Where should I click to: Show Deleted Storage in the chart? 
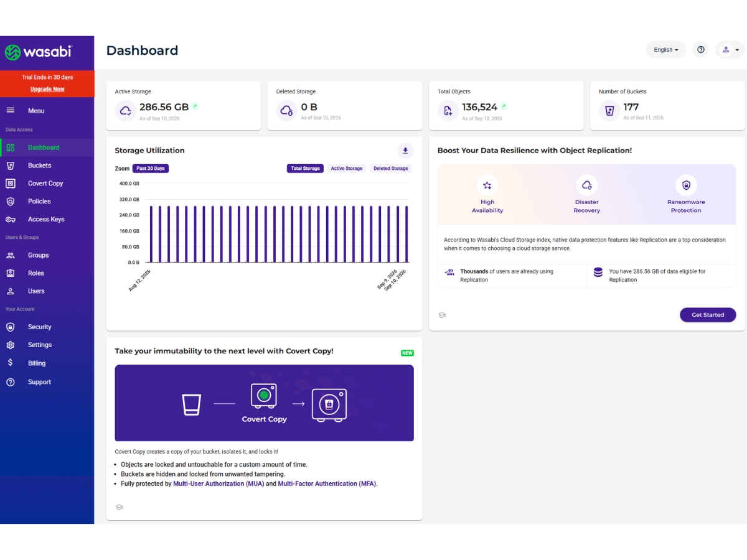[x=391, y=169]
